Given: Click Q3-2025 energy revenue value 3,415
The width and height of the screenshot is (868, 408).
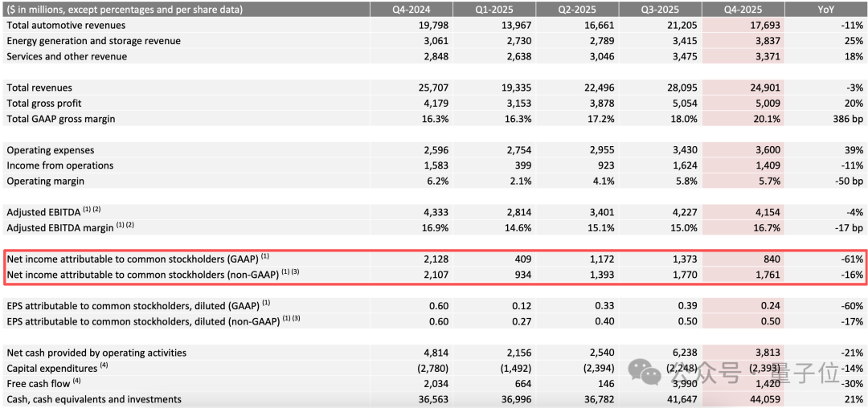Looking at the screenshot, I should coord(686,41).
